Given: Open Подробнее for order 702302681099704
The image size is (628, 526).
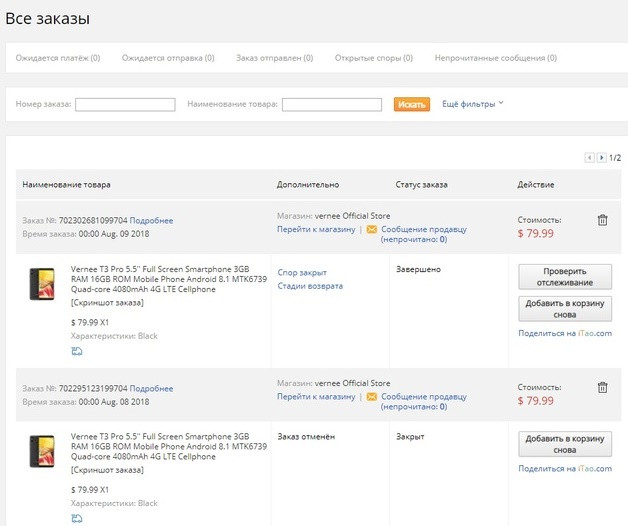Looking at the screenshot, I should [x=151, y=221].
